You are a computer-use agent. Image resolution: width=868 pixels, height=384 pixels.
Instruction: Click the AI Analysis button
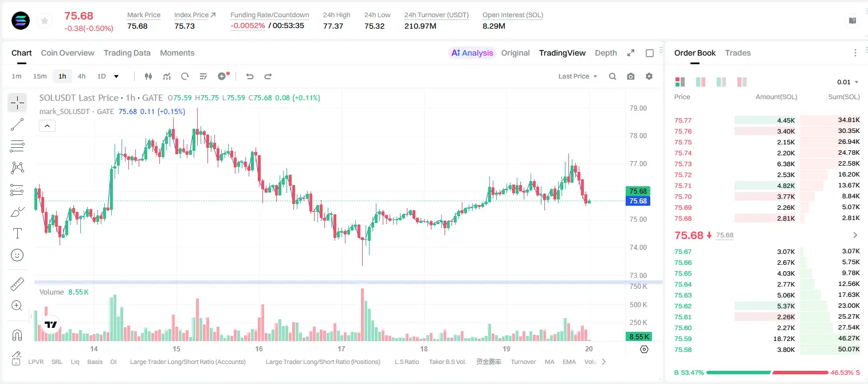click(472, 53)
